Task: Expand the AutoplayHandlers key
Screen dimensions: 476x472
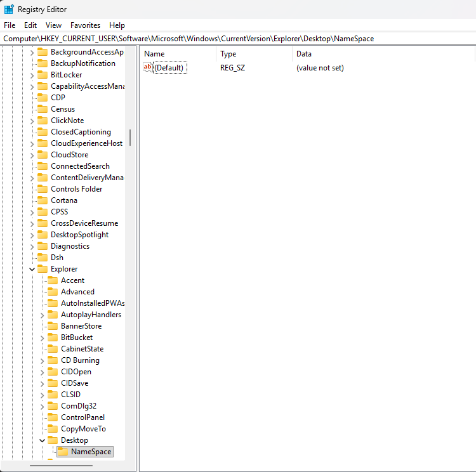Action: point(42,315)
